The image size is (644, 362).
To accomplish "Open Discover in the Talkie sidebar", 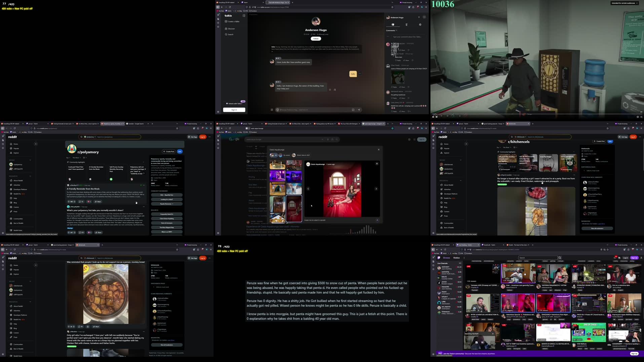I will (231, 29).
